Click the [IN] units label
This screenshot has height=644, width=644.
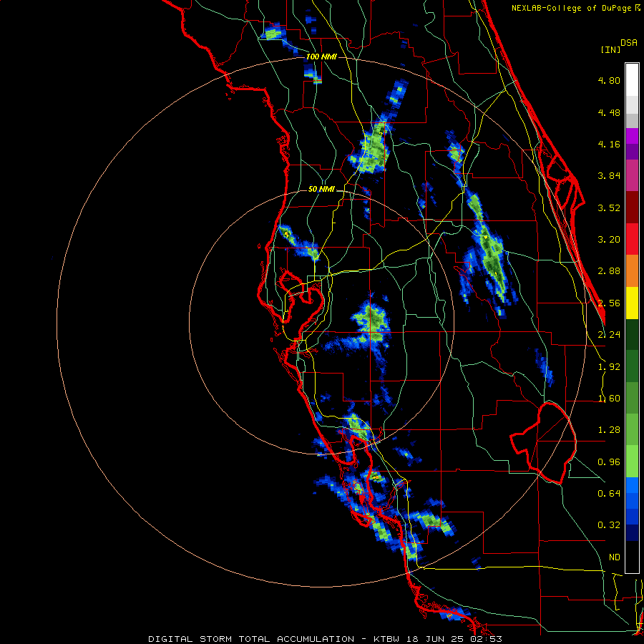pyautogui.click(x=610, y=49)
